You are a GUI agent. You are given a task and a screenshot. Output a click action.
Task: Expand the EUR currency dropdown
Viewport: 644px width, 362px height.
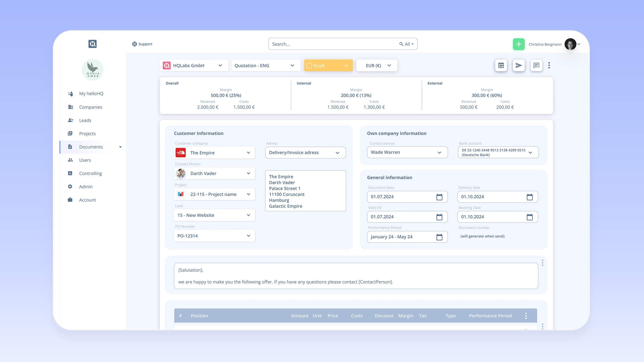point(377,65)
